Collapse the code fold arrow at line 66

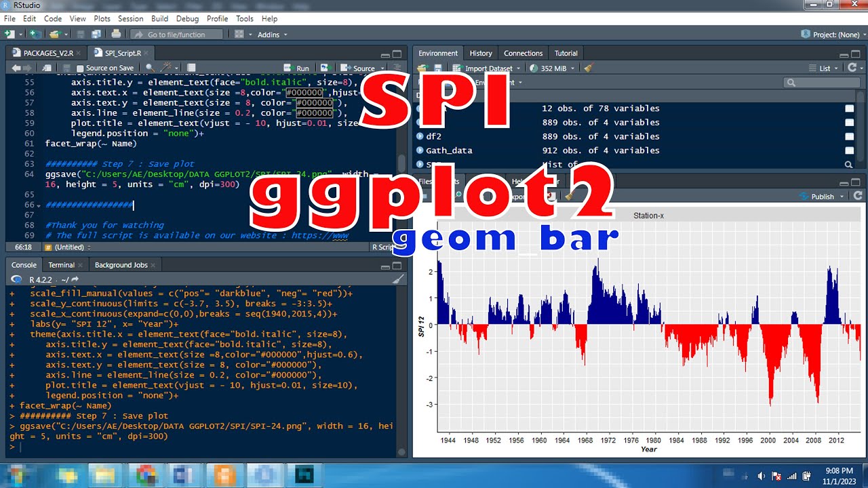[39, 205]
